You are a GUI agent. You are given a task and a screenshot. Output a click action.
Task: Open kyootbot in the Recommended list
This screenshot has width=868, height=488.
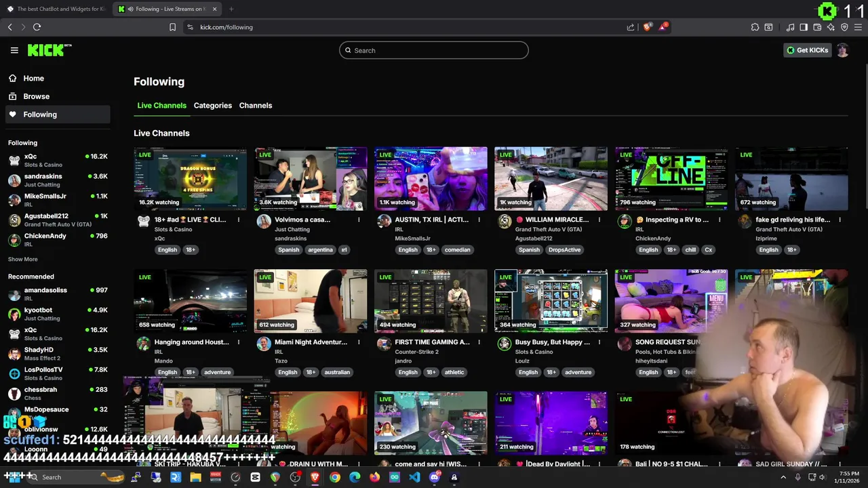click(57, 314)
